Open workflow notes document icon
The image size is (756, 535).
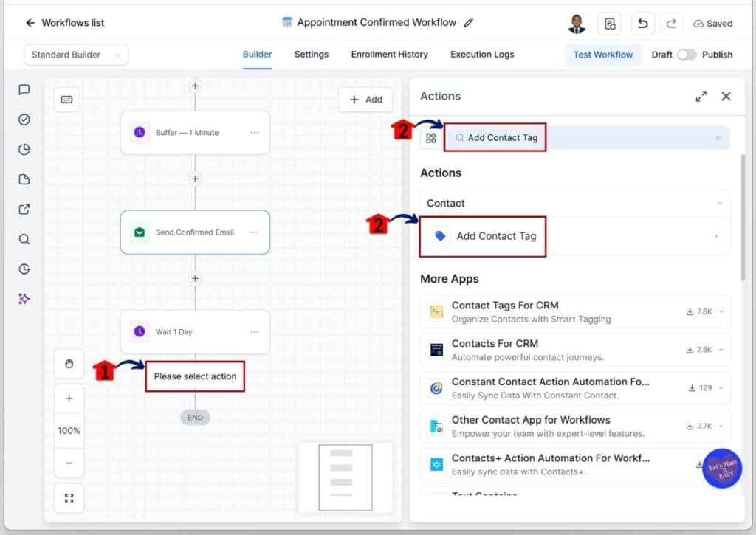609,24
